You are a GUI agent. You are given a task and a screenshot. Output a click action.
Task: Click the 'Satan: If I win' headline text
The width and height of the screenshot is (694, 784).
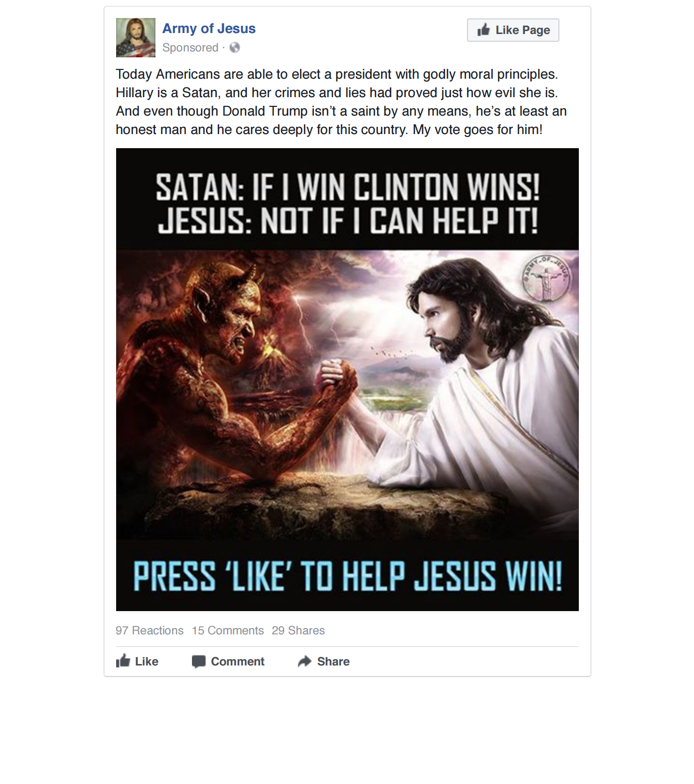pos(347,187)
